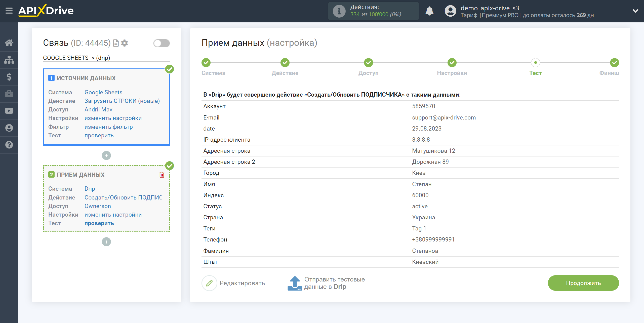
Task: Click the e-mail value support@apix-drive.com
Action: click(x=444, y=117)
